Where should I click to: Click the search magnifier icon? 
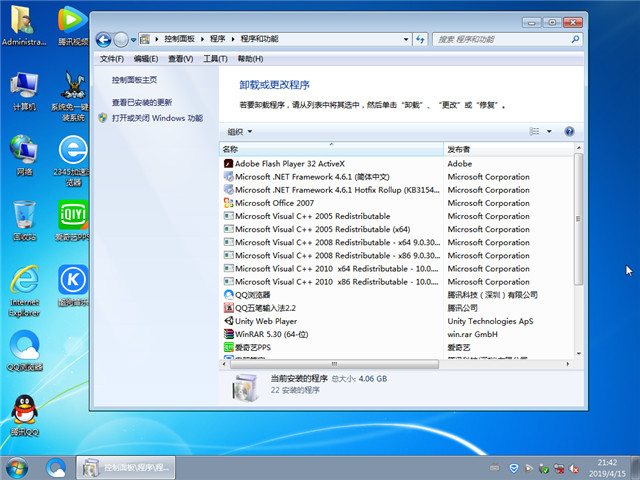(x=575, y=39)
